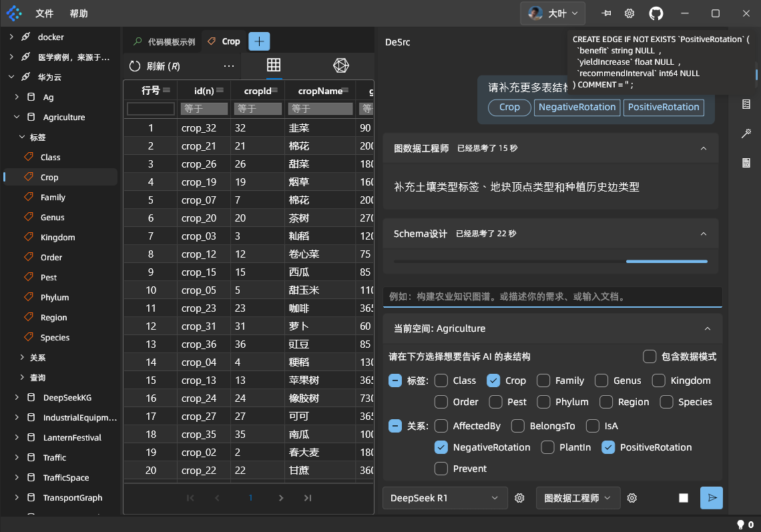Open the cropId column menu icon
The width and height of the screenshot is (761, 532).
tap(275, 90)
